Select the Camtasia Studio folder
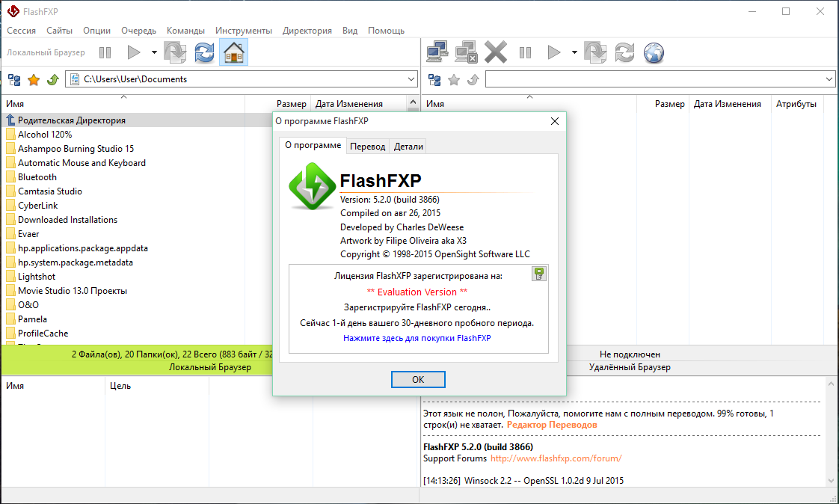 pyautogui.click(x=50, y=191)
